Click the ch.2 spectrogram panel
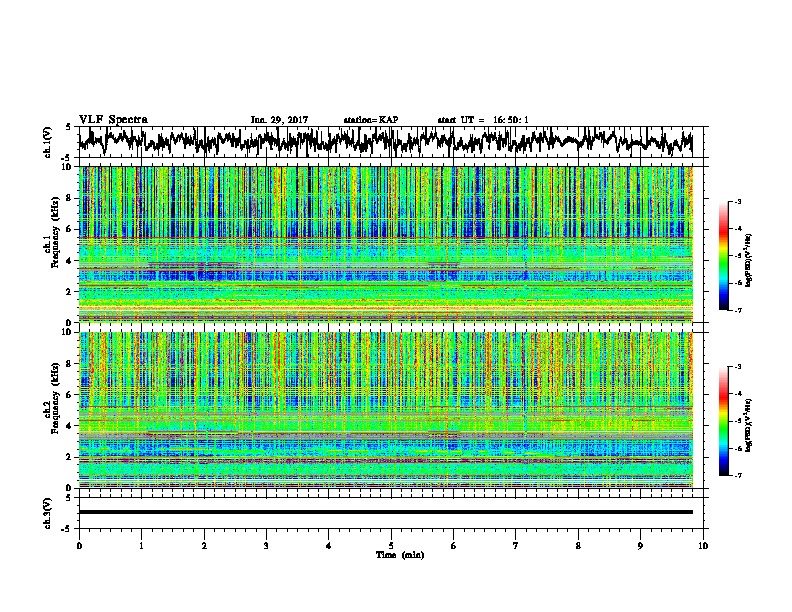Screen dimensions: 792x612 pos(385,410)
